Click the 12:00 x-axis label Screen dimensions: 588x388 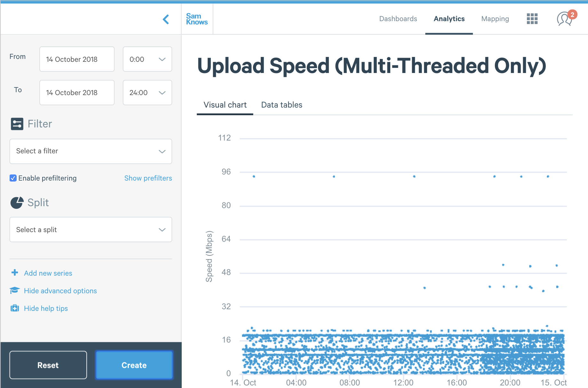pos(403,383)
